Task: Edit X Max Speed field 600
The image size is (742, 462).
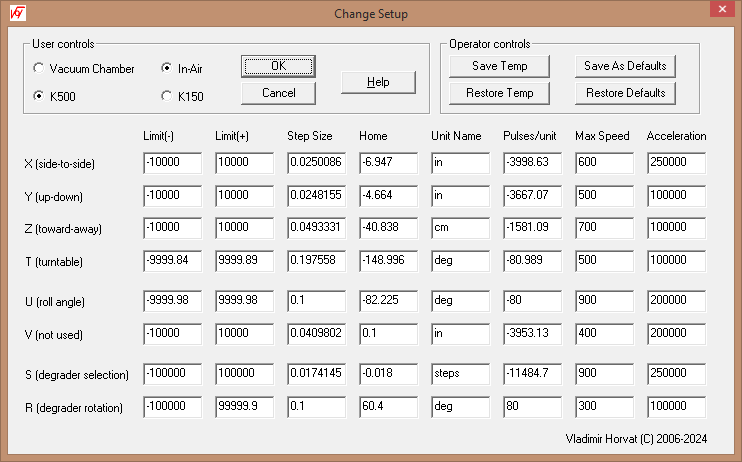Action: click(x=604, y=163)
